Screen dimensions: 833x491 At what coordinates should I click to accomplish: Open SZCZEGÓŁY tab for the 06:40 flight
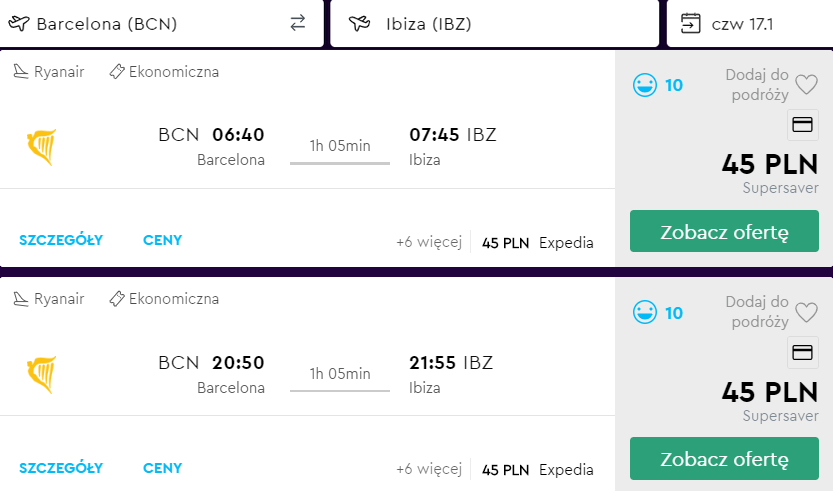point(61,240)
